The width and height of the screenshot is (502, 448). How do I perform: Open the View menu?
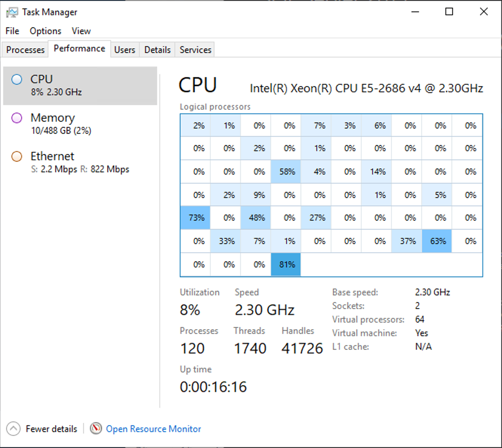coord(81,31)
